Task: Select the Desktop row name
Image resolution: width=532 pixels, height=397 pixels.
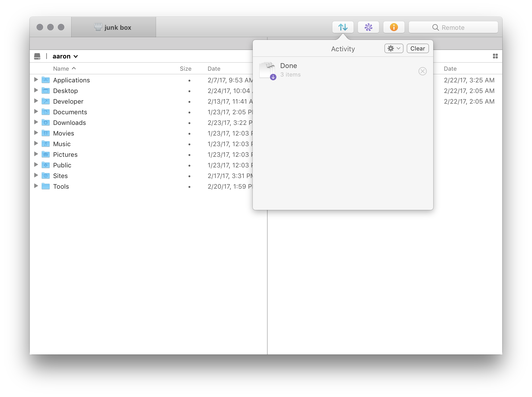Action: click(65, 91)
